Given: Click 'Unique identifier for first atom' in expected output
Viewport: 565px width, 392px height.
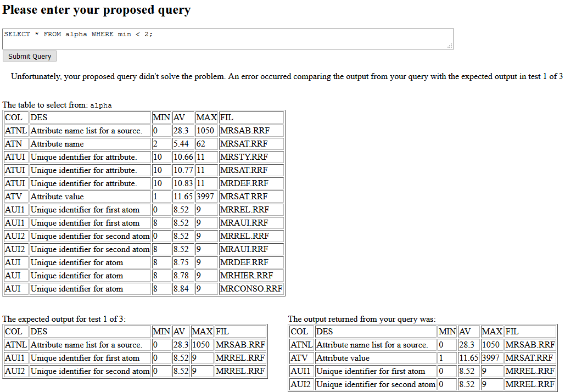Looking at the screenshot, I should pos(90,358).
